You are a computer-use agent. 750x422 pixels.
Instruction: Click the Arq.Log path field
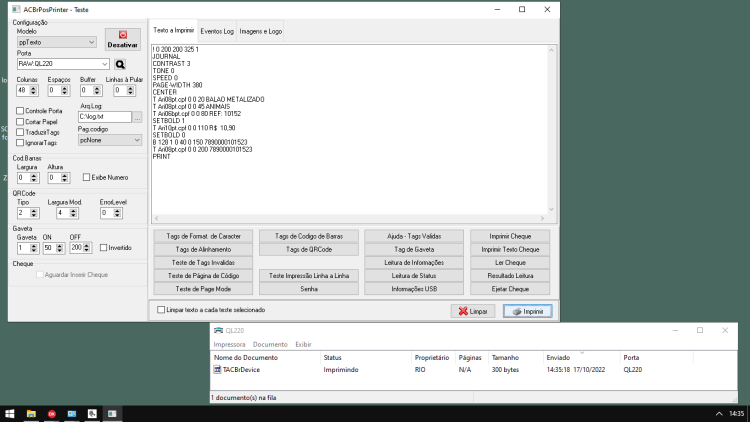[x=105, y=117]
